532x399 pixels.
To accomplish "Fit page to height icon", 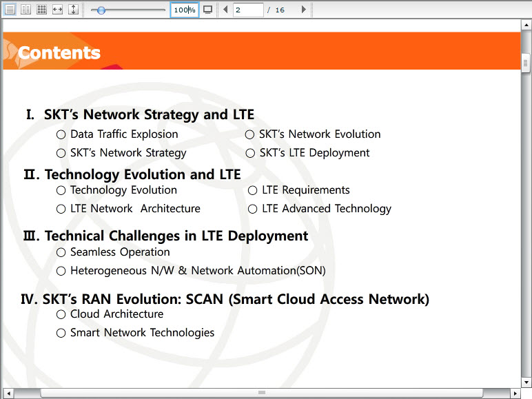I will pyautogui.click(x=73, y=9).
